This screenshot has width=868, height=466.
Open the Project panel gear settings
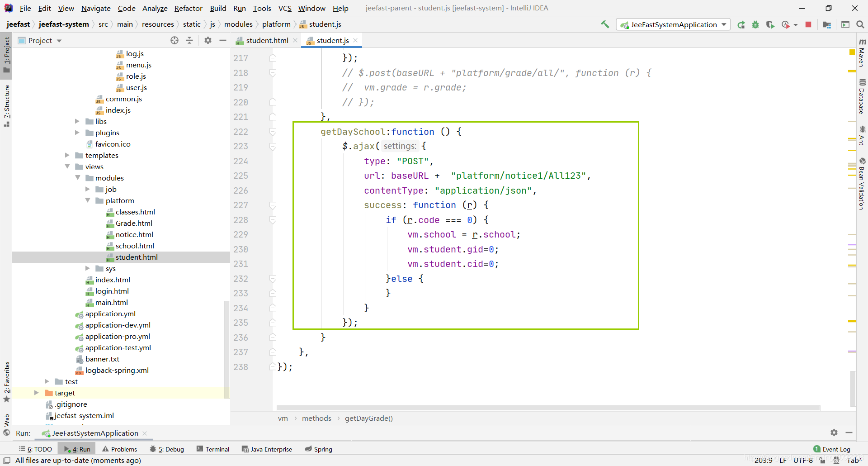(208, 41)
